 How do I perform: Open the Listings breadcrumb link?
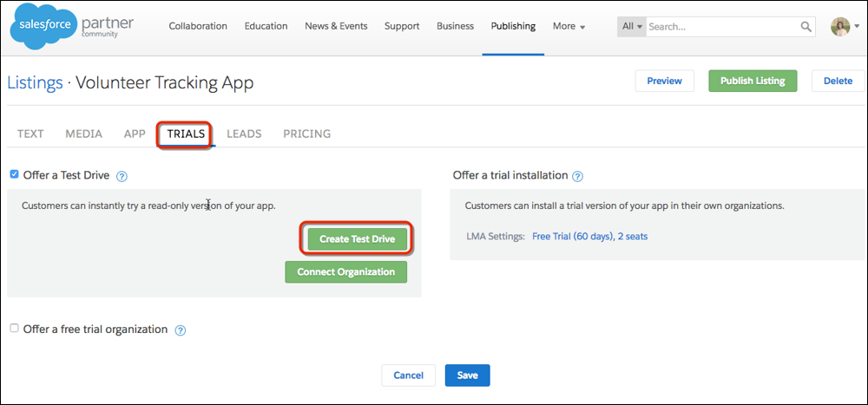pyautogui.click(x=35, y=83)
